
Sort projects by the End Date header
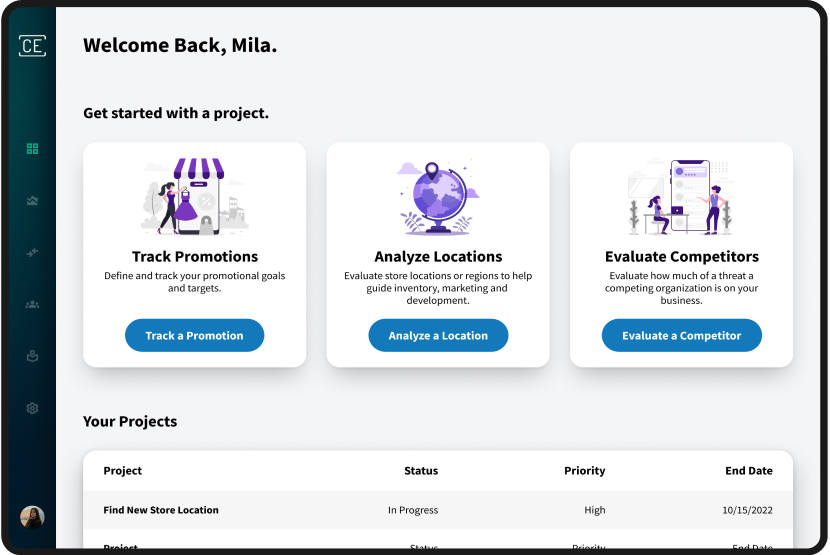[x=748, y=471]
